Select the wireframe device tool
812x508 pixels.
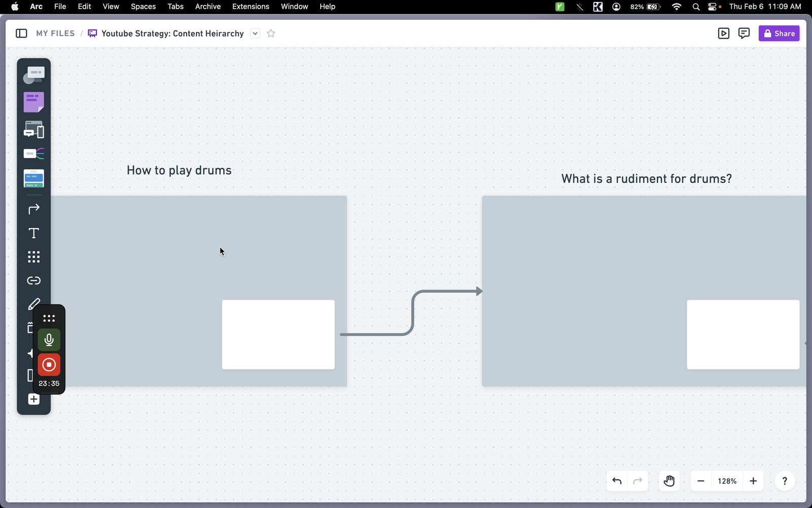pos(33,130)
